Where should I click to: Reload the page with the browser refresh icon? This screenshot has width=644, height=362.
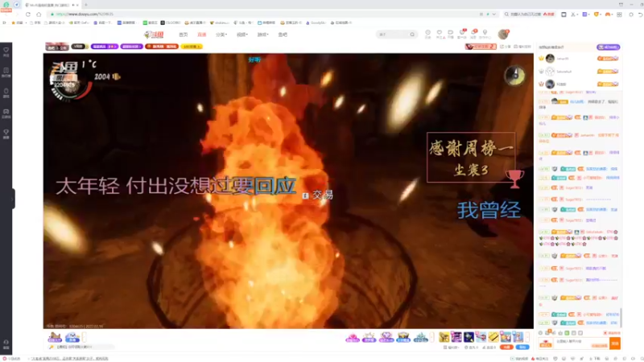(x=28, y=14)
